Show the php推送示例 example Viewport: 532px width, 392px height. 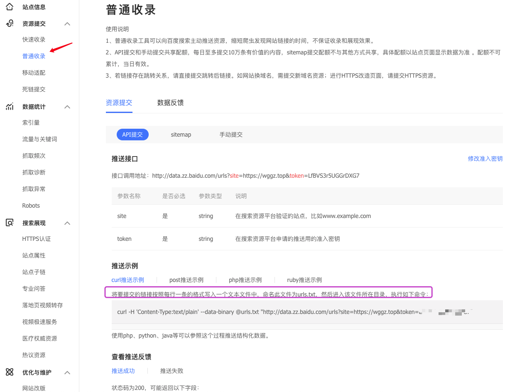tap(245, 280)
